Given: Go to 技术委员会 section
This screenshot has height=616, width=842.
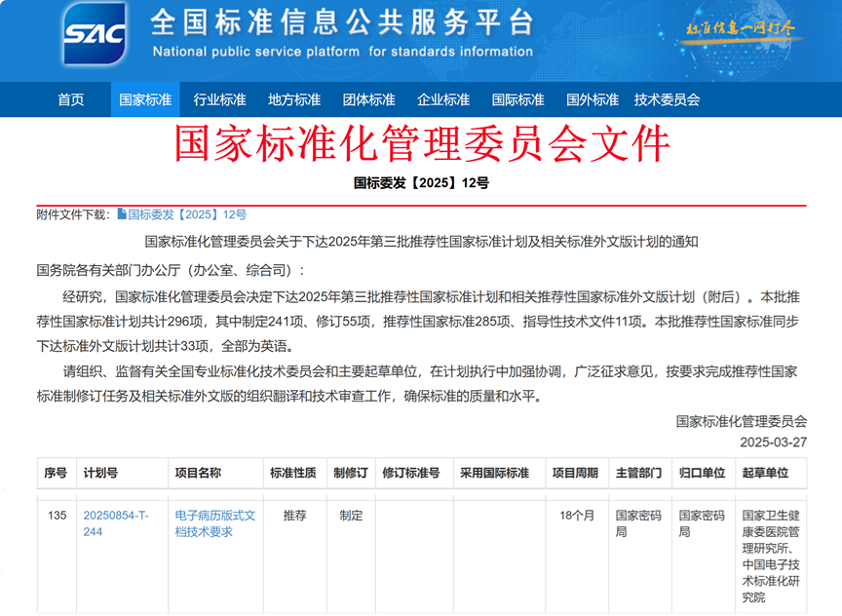Looking at the screenshot, I should pos(667,99).
